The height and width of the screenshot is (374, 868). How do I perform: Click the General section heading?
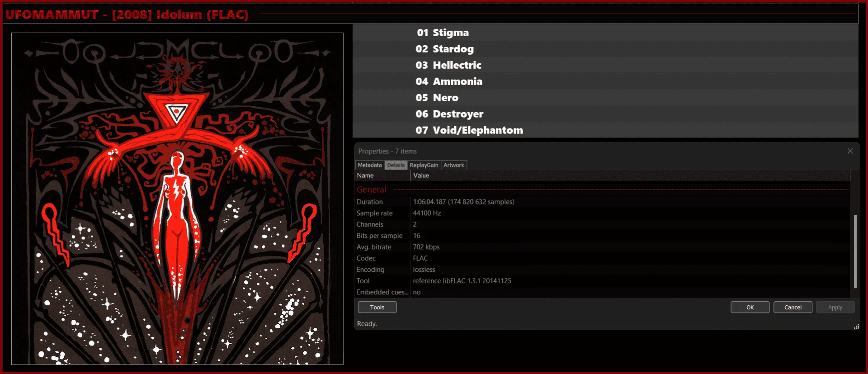coord(372,189)
